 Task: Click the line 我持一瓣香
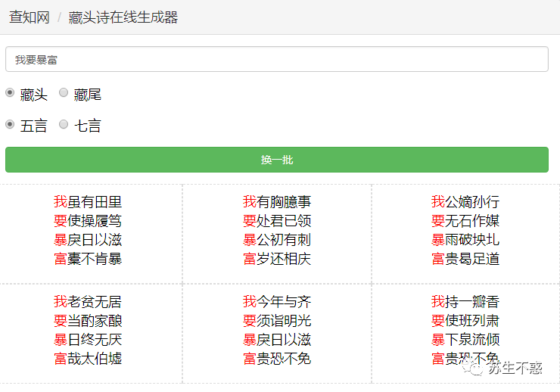pyautogui.click(x=465, y=302)
